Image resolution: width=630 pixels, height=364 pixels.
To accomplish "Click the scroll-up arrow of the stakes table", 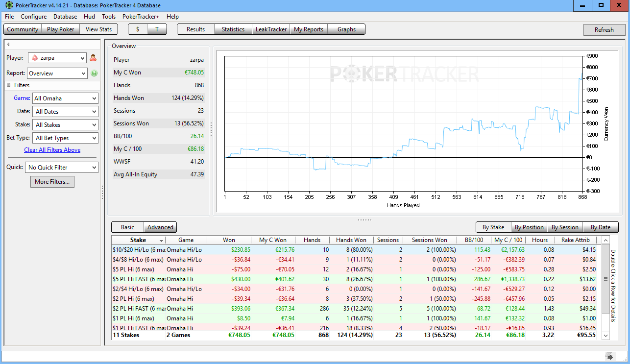I will [606, 240].
